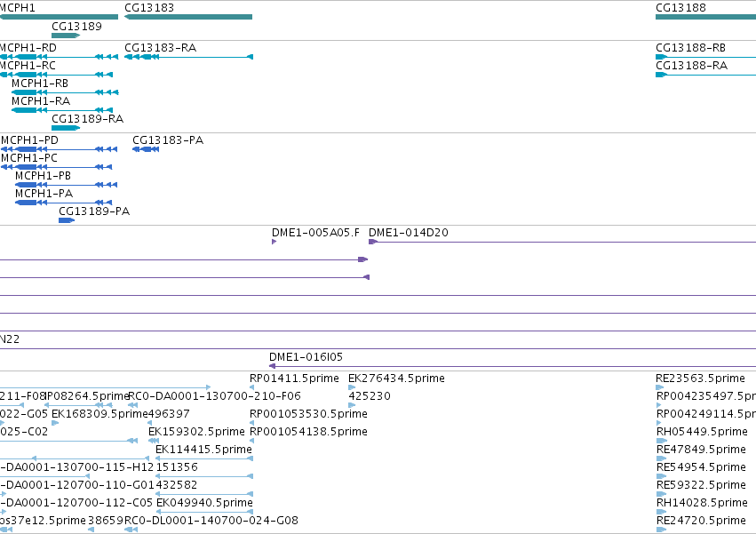Select EST RP004235497.5prime

click(x=706, y=396)
